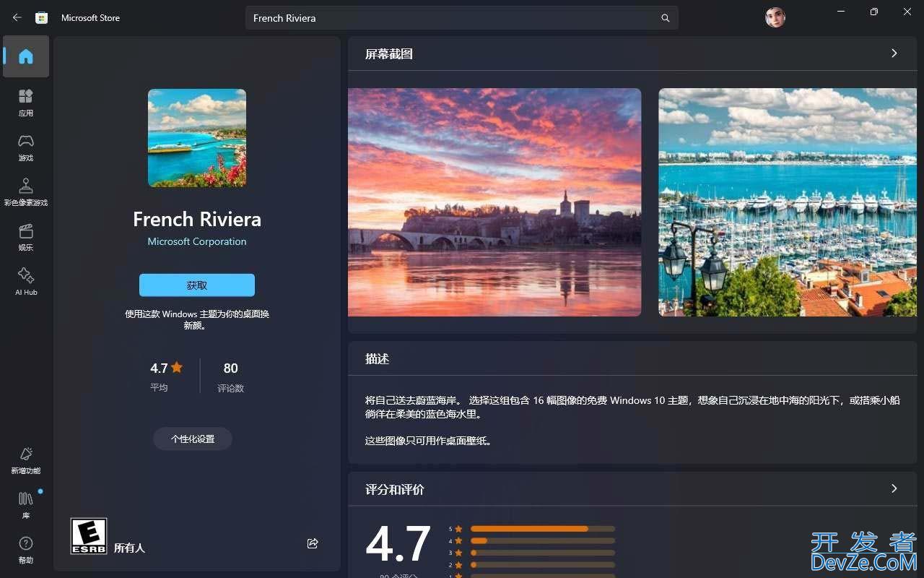Open the Microsoft Corporation publisher link
The height and width of the screenshot is (578, 924).
click(x=197, y=241)
